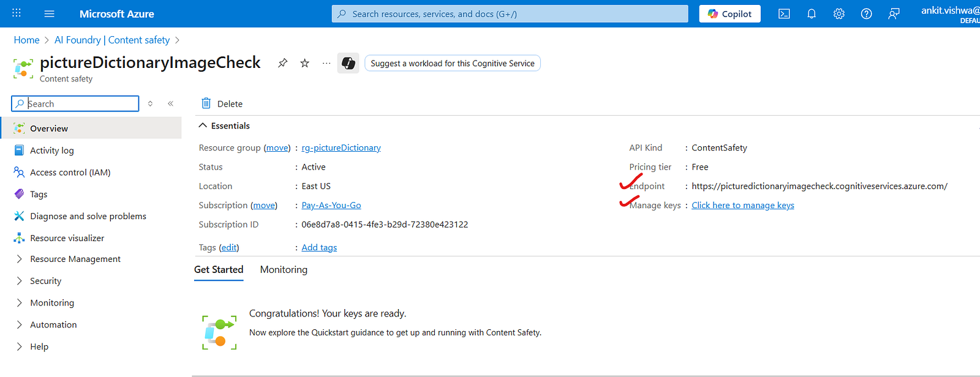Screen dimensions: 980x377
Task: Click the Overview sidebar icon
Action: click(19, 129)
